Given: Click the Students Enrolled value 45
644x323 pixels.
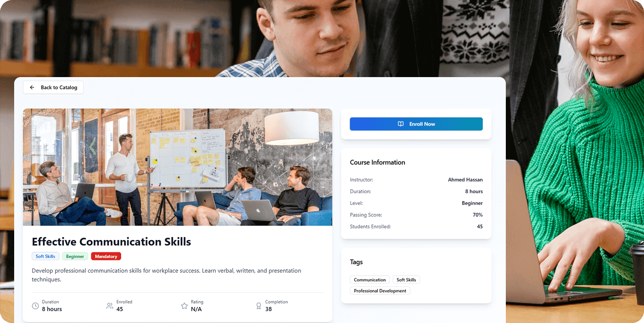Looking at the screenshot, I should pos(480,226).
